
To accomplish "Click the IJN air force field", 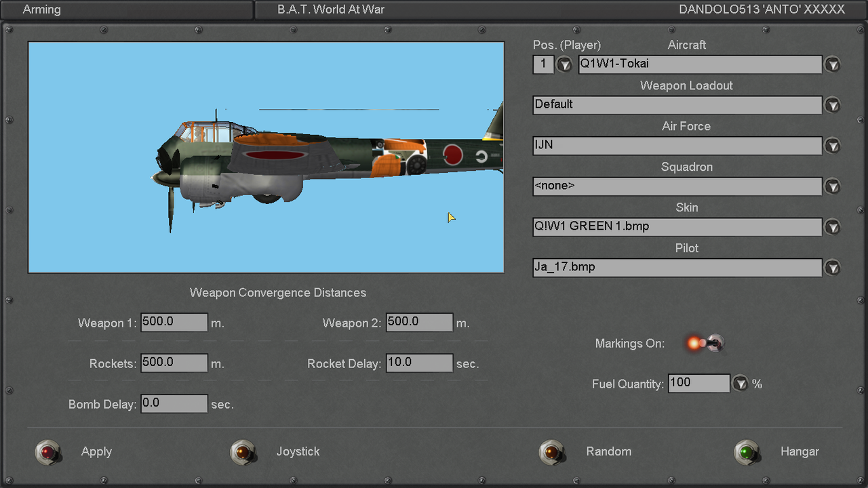I will click(x=677, y=146).
